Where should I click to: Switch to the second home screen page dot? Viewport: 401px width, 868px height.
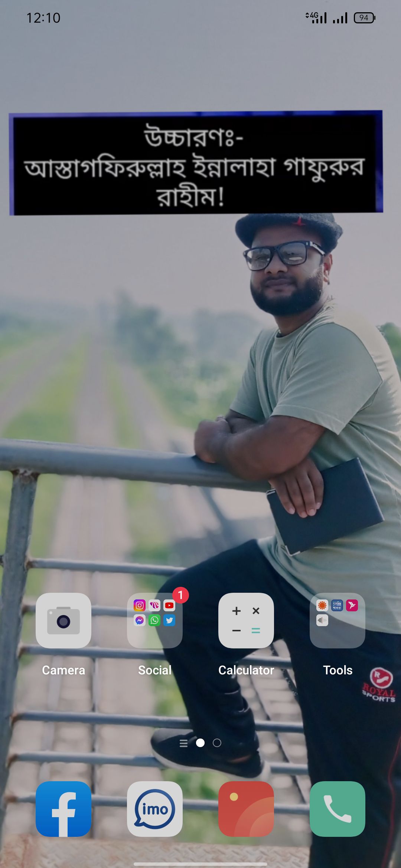click(x=217, y=743)
